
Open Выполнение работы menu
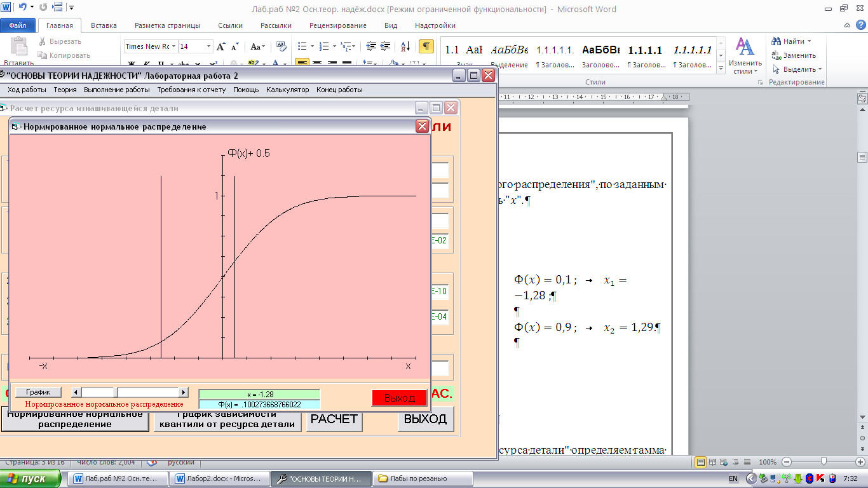(117, 90)
